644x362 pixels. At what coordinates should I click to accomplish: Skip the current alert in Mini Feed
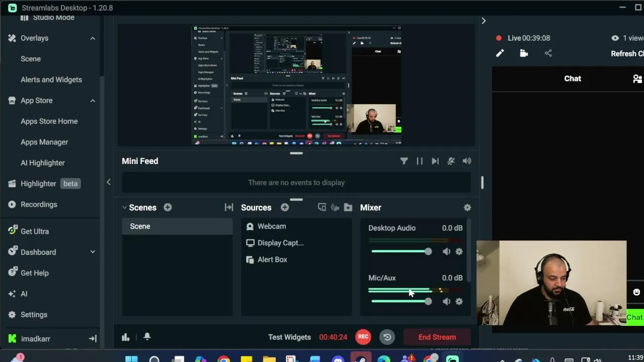pos(435,161)
